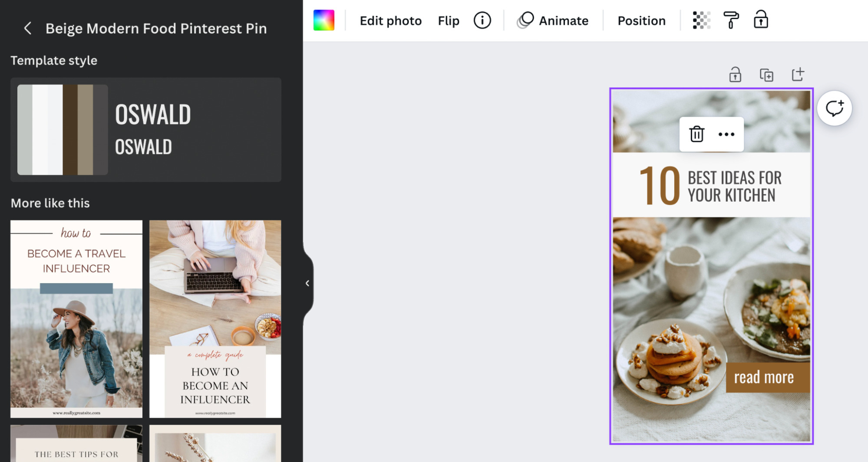Viewport: 868px width, 462px height.
Task: Add a new page with the add-page icon
Action: tap(798, 74)
